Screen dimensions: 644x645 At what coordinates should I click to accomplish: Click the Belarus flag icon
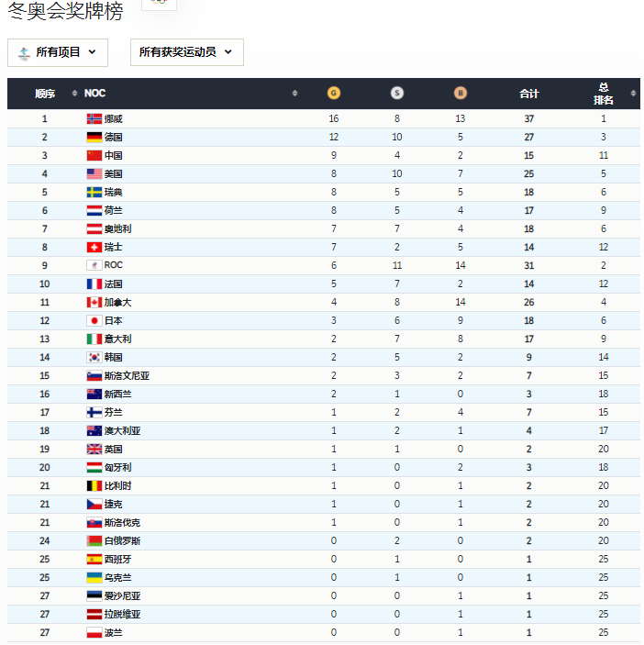coord(94,541)
